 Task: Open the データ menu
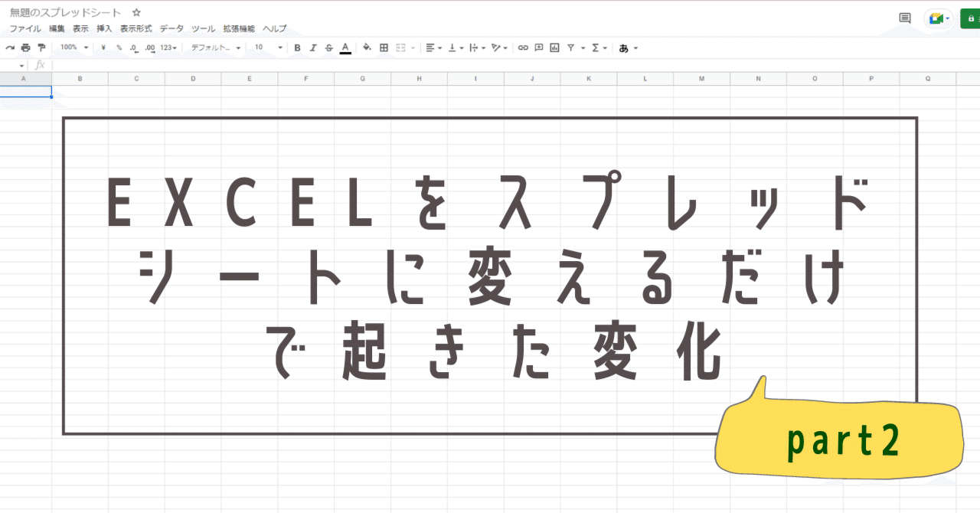click(x=171, y=28)
